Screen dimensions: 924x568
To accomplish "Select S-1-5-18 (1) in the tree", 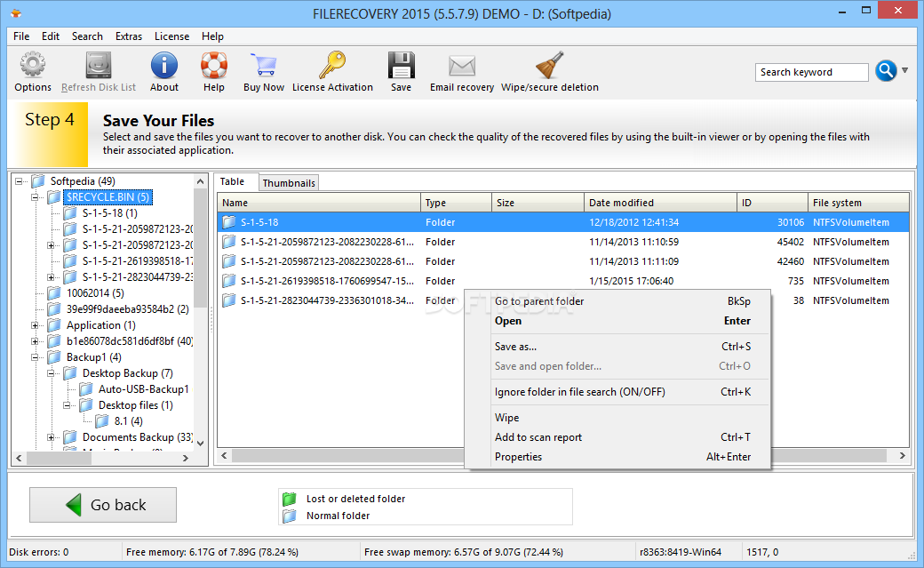I will click(x=109, y=213).
